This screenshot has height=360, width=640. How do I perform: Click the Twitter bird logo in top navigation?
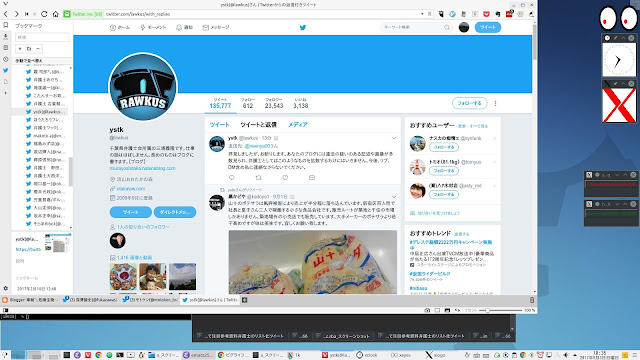[302, 27]
